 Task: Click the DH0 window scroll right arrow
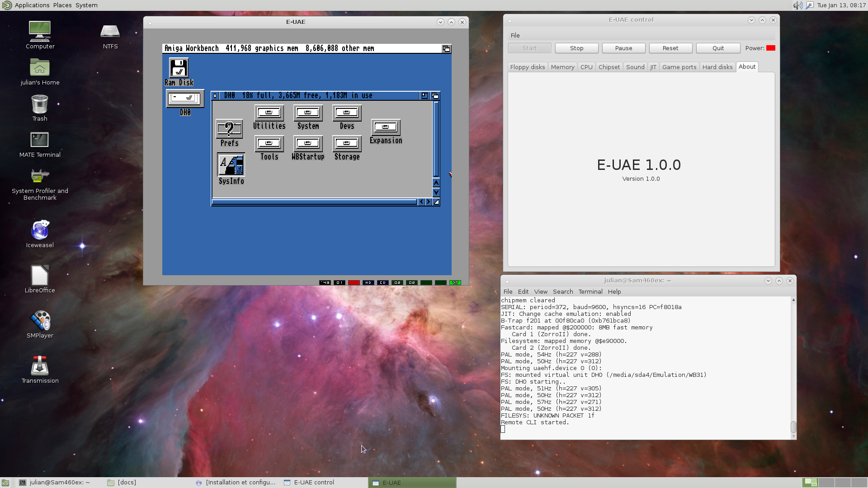(429, 202)
